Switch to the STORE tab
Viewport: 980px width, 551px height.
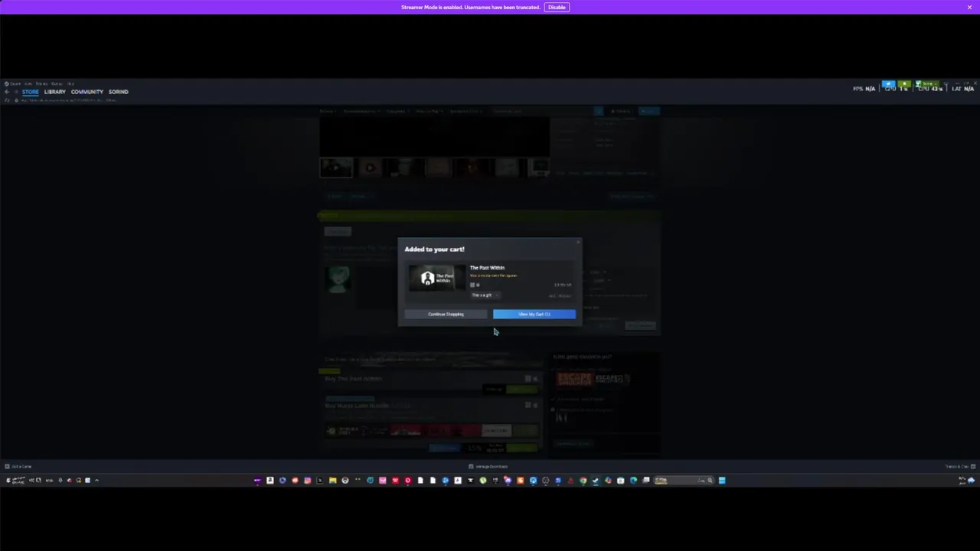pyautogui.click(x=30, y=92)
